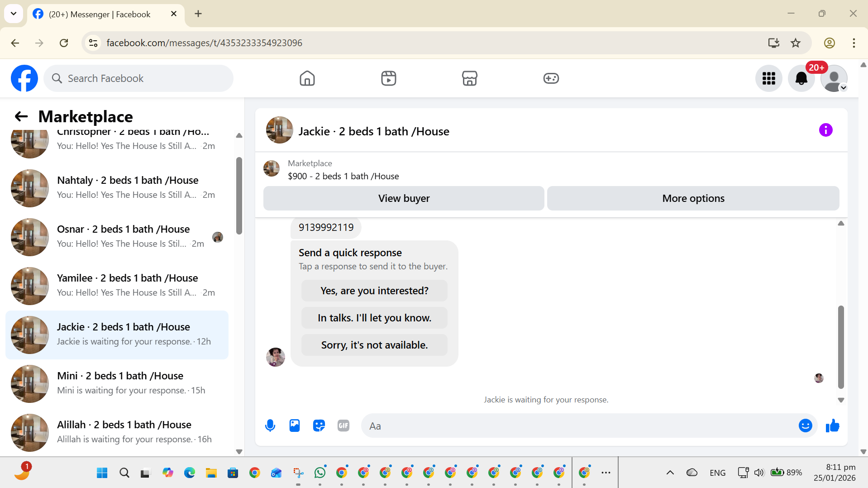
Task: Expand the account profile menu
Action: [834, 78]
